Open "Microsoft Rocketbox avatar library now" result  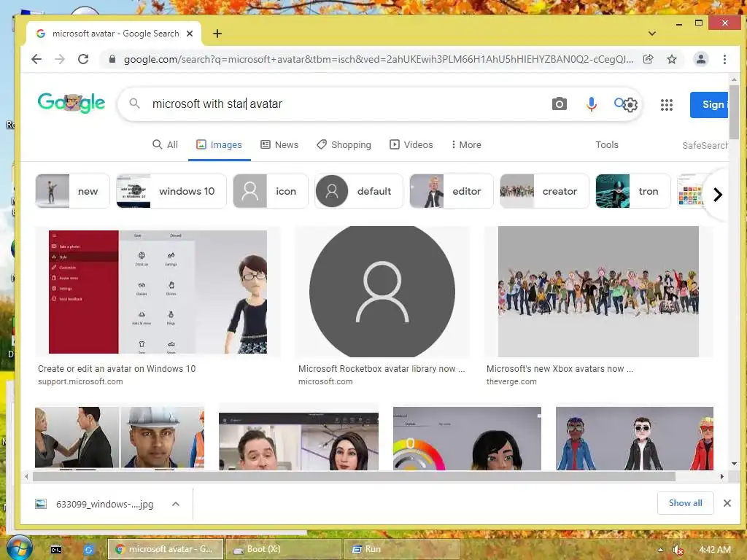point(381,368)
